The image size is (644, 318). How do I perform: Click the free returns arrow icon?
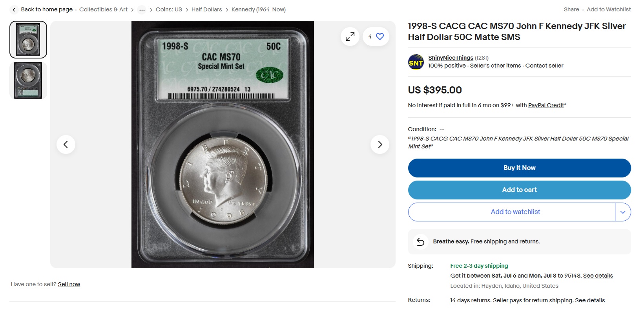[x=420, y=242]
